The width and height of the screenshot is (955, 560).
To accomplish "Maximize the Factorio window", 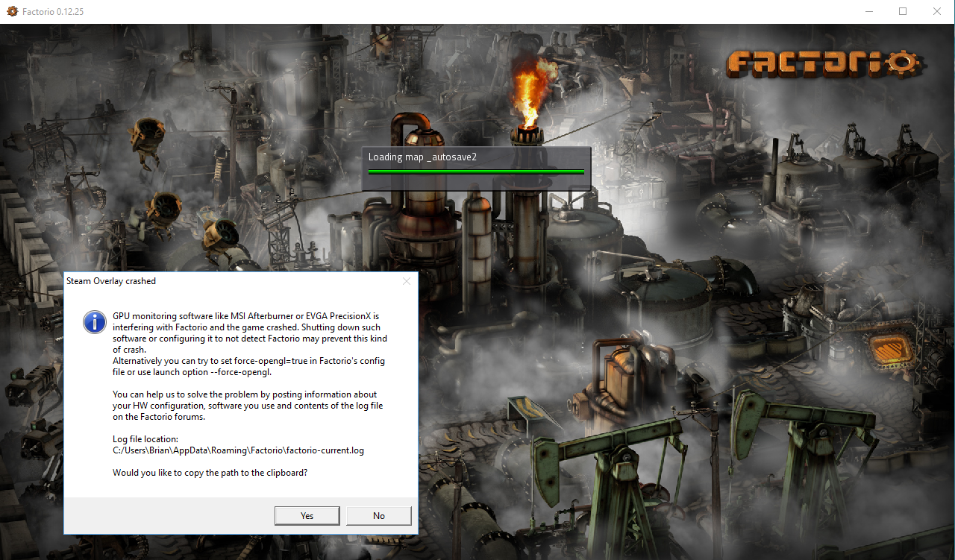I will coord(903,12).
